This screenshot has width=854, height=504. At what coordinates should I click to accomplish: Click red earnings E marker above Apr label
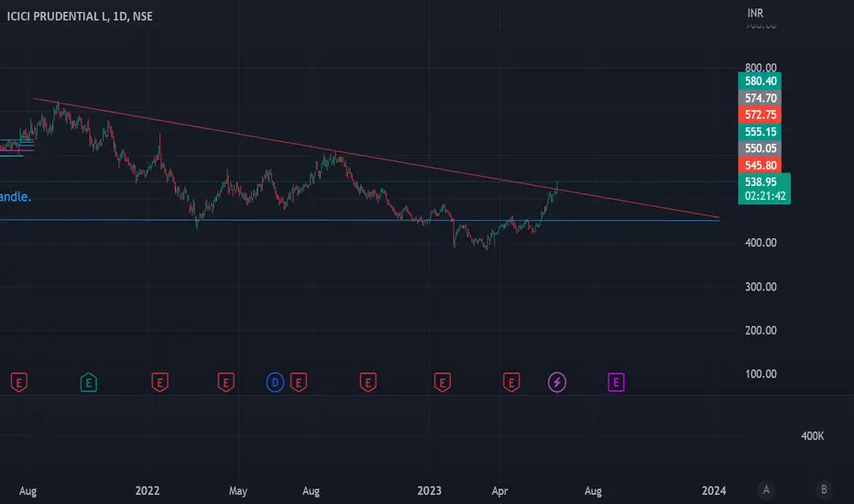[511, 382]
